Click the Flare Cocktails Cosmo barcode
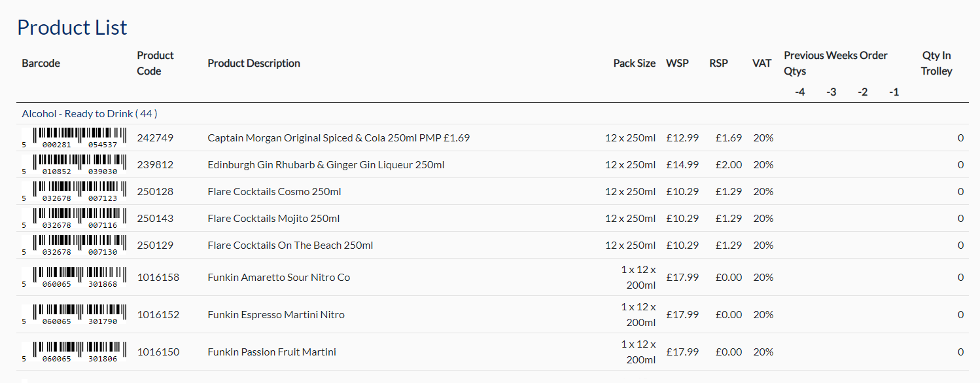 coord(75,192)
